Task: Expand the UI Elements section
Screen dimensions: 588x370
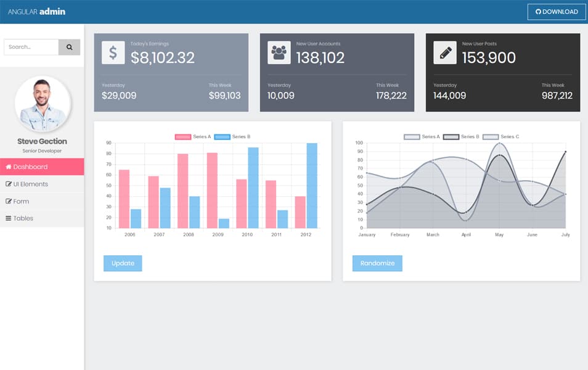Action: [x=30, y=184]
